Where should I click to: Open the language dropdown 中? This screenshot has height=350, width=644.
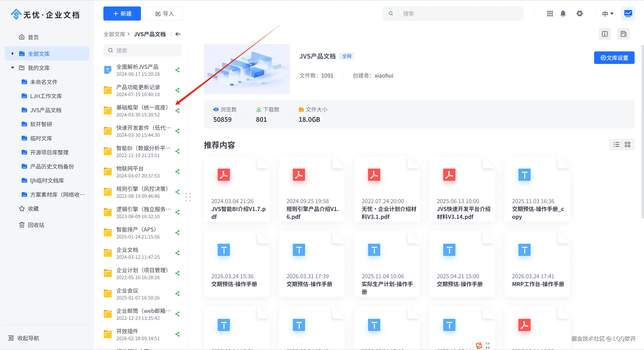[608, 13]
